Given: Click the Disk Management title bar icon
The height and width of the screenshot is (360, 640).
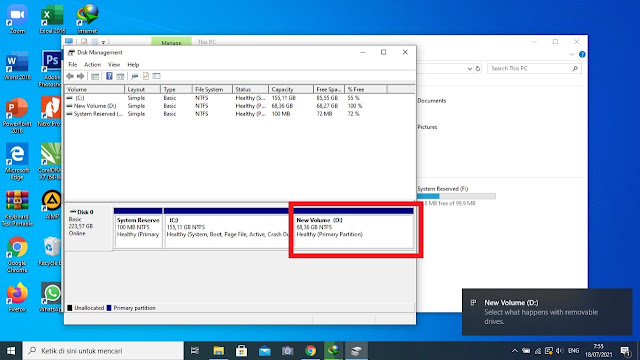Looking at the screenshot, I should point(71,52).
